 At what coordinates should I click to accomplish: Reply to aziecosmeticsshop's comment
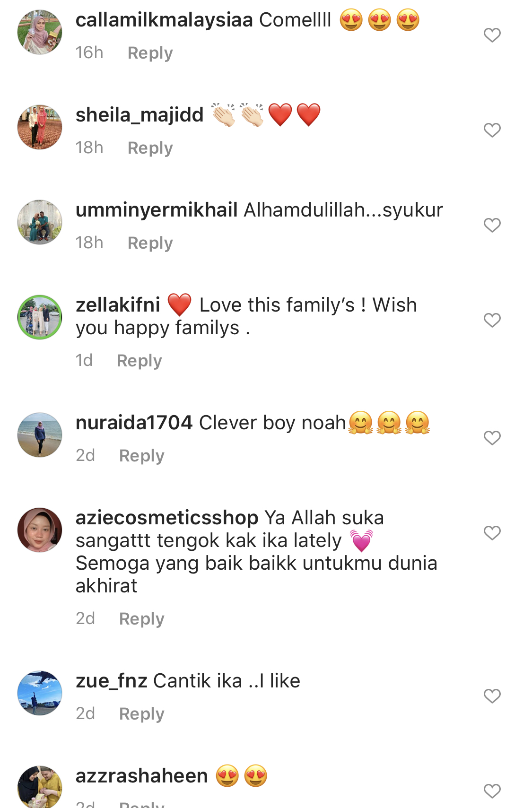(x=142, y=619)
